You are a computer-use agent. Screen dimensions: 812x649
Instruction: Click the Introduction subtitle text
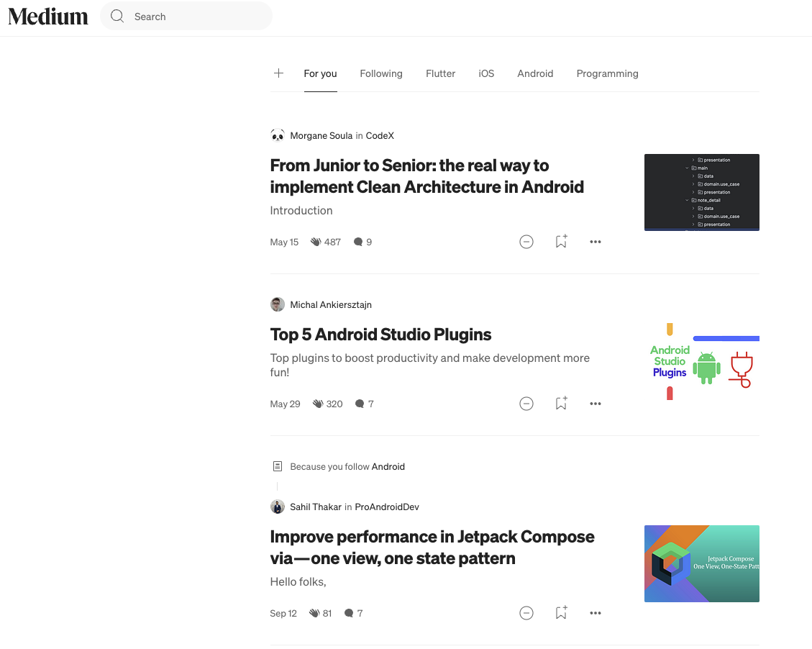[301, 211]
